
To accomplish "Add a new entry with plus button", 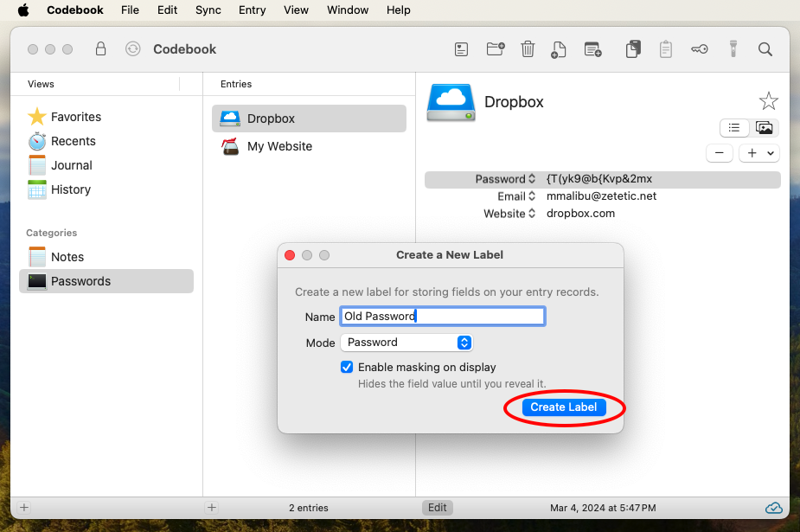I will coord(212,508).
